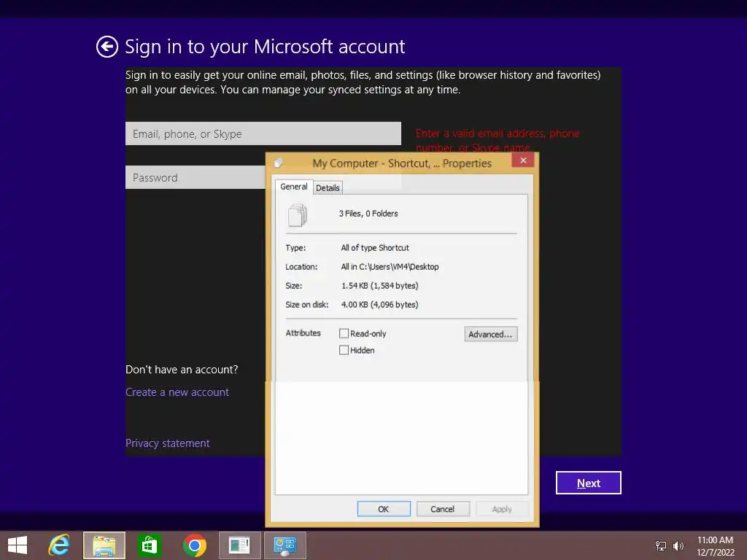
Task: Enable the Hidden attribute checkbox
Action: [x=344, y=350]
